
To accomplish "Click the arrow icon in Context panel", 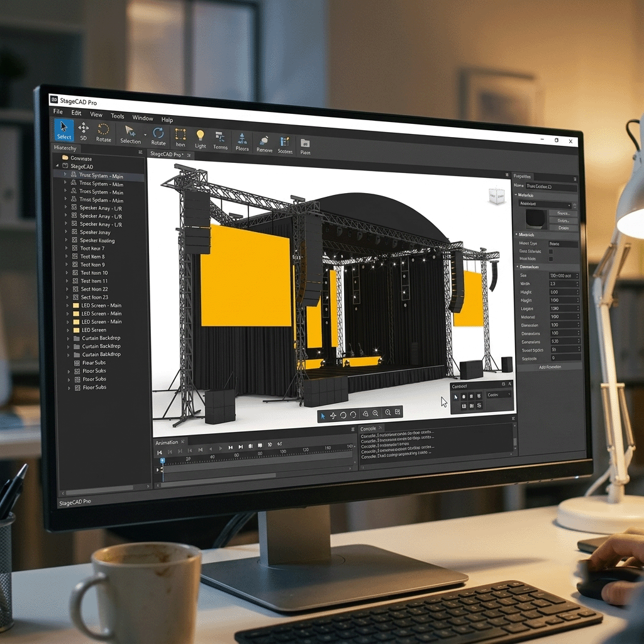I will (x=455, y=397).
